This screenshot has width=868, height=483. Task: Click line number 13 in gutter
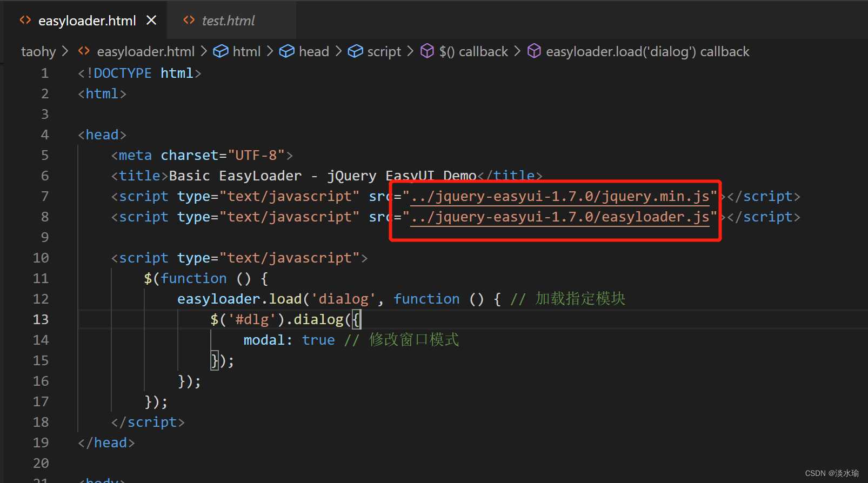click(41, 319)
